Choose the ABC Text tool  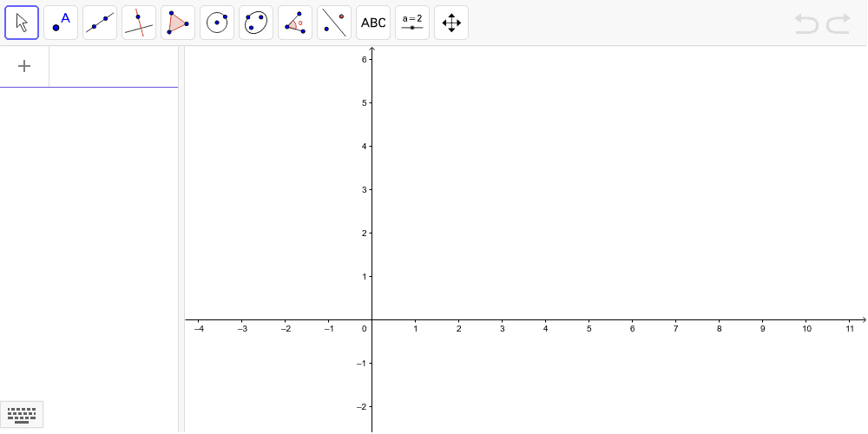point(373,23)
